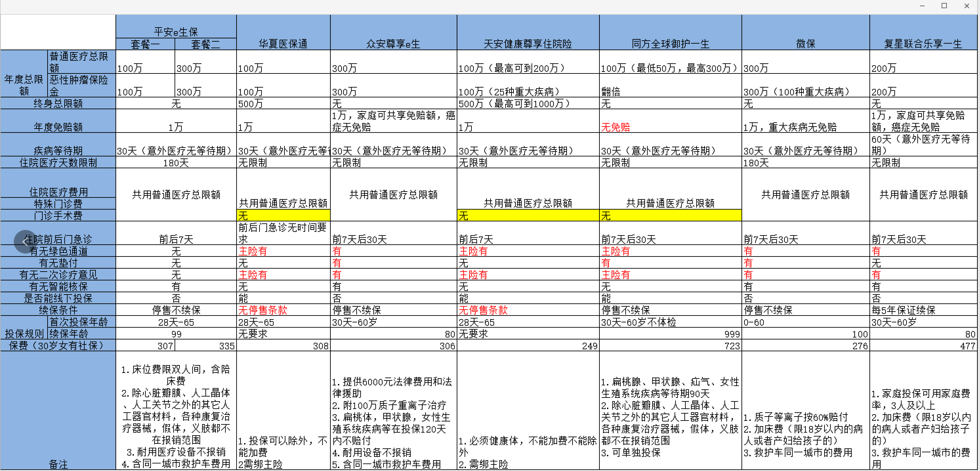Image resolution: width=980 pixels, height=471 pixels.
Task: Select the 同方全球御护一生 column header
Action: click(x=670, y=32)
